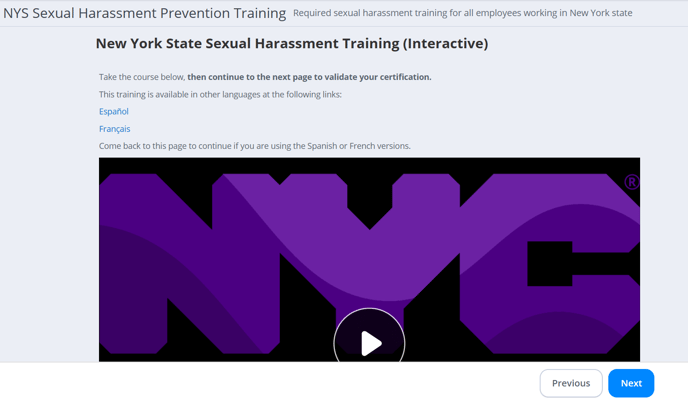This screenshot has height=403, width=688.
Task: Click the NYS Sexual Harassment Prevention Training title
Action: click(144, 13)
